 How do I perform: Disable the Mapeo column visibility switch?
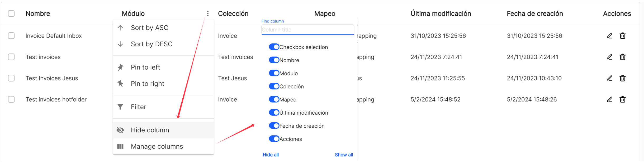pos(274,99)
